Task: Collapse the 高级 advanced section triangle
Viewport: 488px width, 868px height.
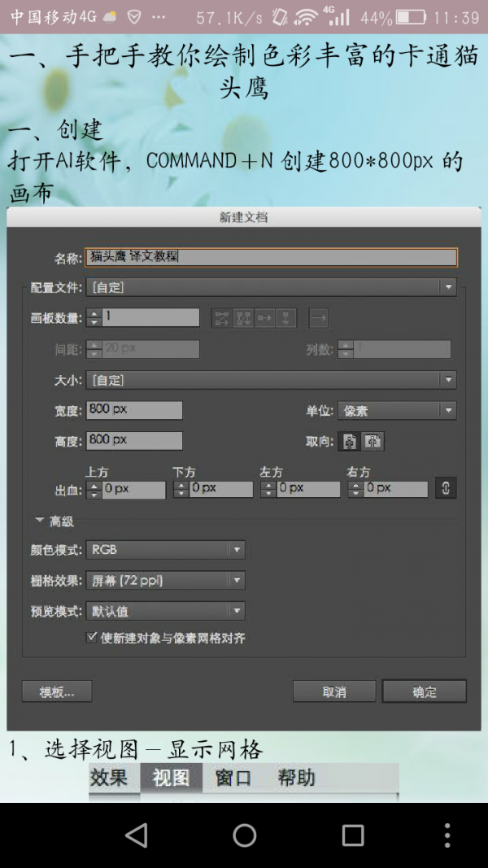Action: 39,521
